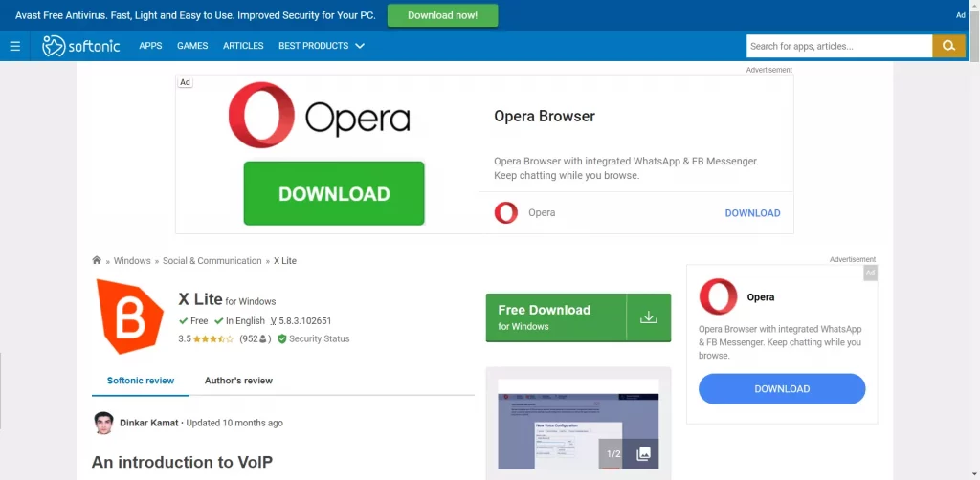
Task: Click Social & Communication breadcrumb link
Action: tap(212, 261)
